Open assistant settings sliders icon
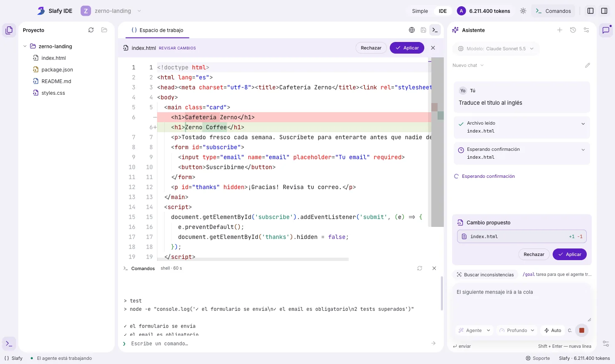Screen dimensions: 615x364 (x=586, y=30)
